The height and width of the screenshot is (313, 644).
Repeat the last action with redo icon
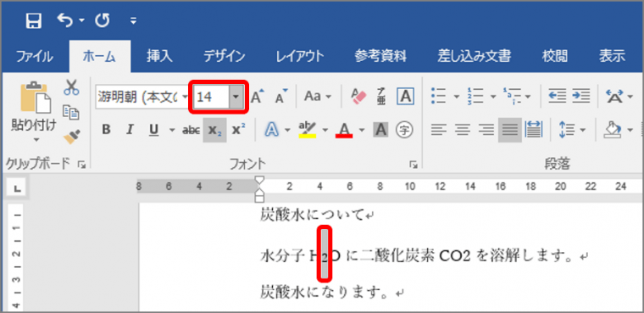(x=103, y=20)
